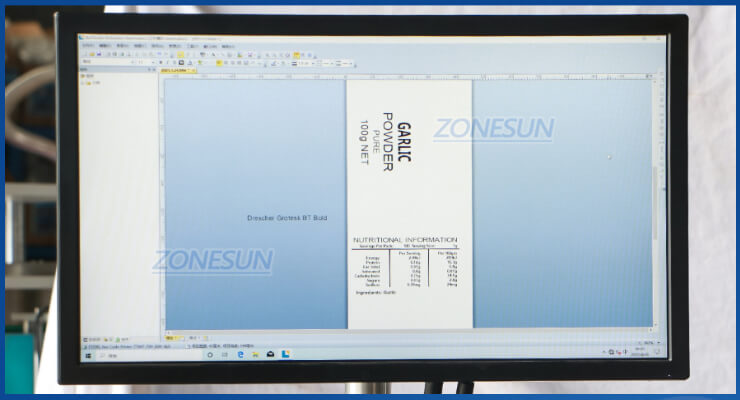Select the 'Dreyfuss Grotesk BT Bold' text on canvas

(x=287, y=218)
